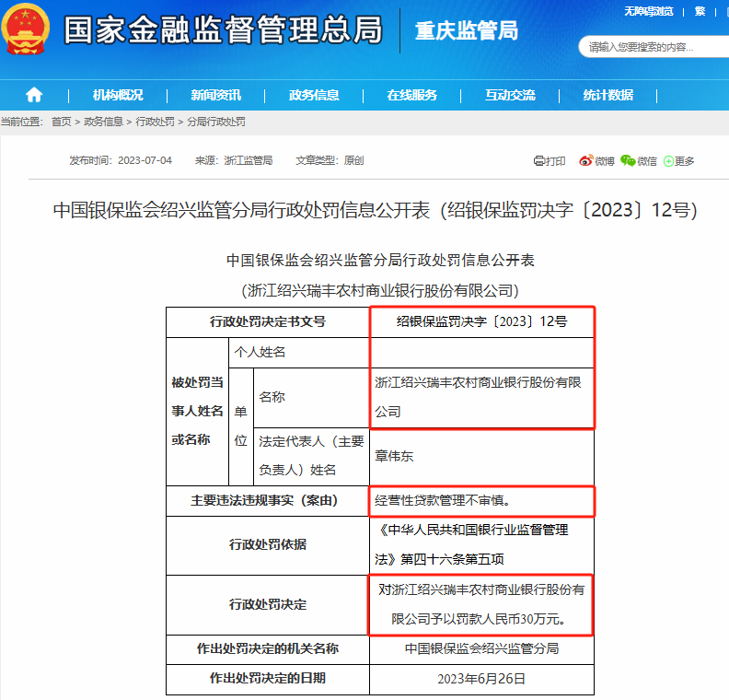
Task: Open 分局行政处罚 breadcrumb link
Action: [x=215, y=122]
